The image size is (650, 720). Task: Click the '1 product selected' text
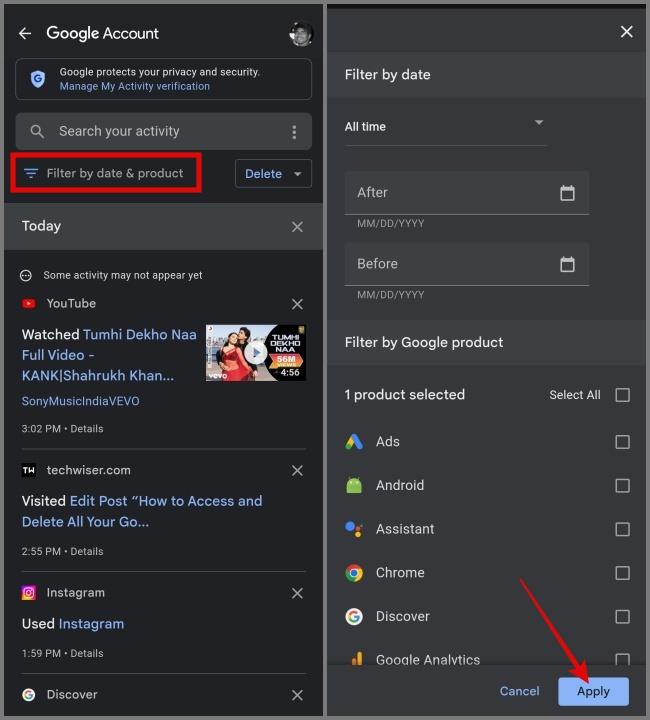coord(405,394)
